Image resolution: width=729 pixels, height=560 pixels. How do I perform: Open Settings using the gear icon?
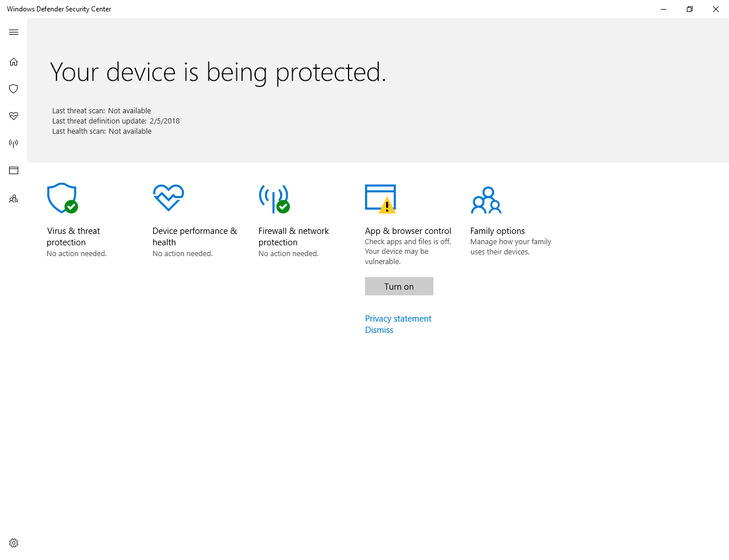(x=14, y=543)
